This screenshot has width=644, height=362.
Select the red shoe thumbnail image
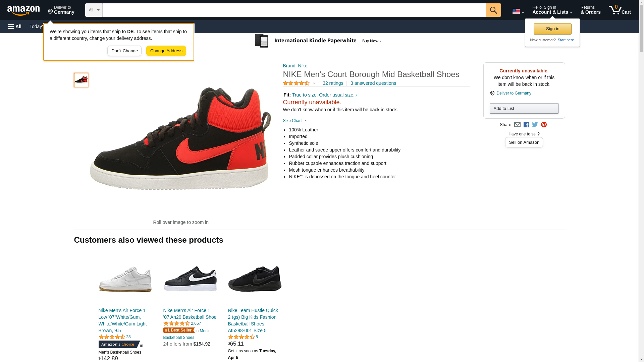pyautogui.click(x=81, y=80)
